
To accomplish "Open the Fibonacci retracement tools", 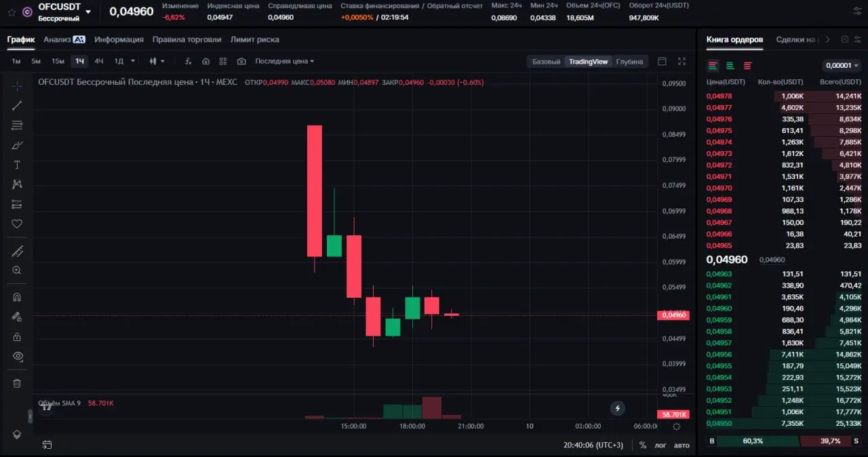I will pos(17,125).
